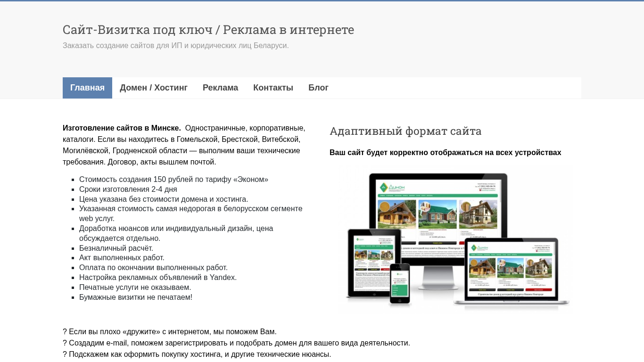The height and width of the screenshot is (362, 644).
Task: Go to the Домен / Хостинг page
Action: [154, 88]
